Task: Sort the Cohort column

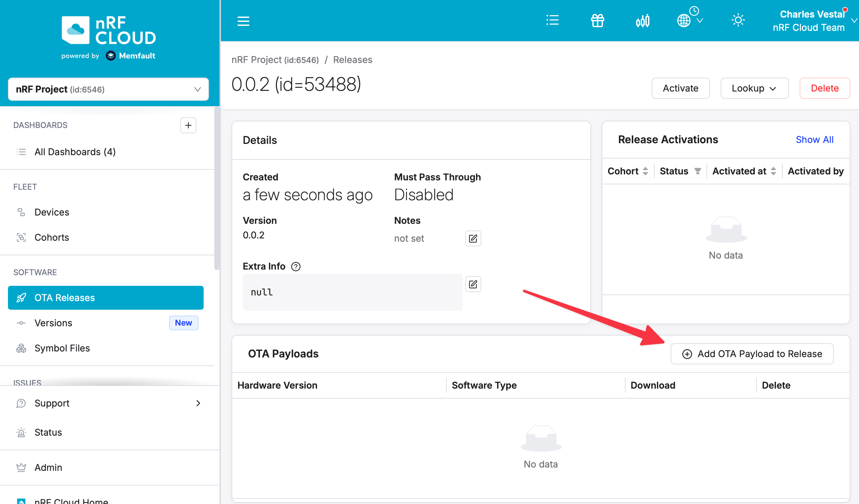Action: tap(645, 171)
